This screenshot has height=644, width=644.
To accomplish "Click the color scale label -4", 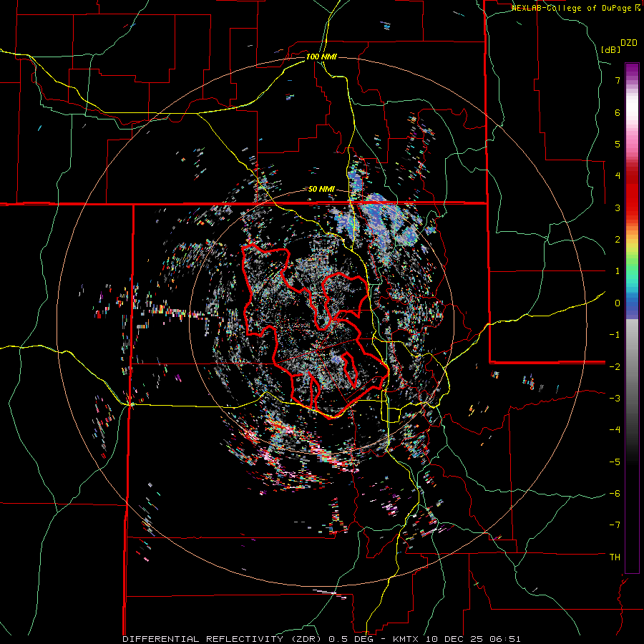I will tap(615, 430).
